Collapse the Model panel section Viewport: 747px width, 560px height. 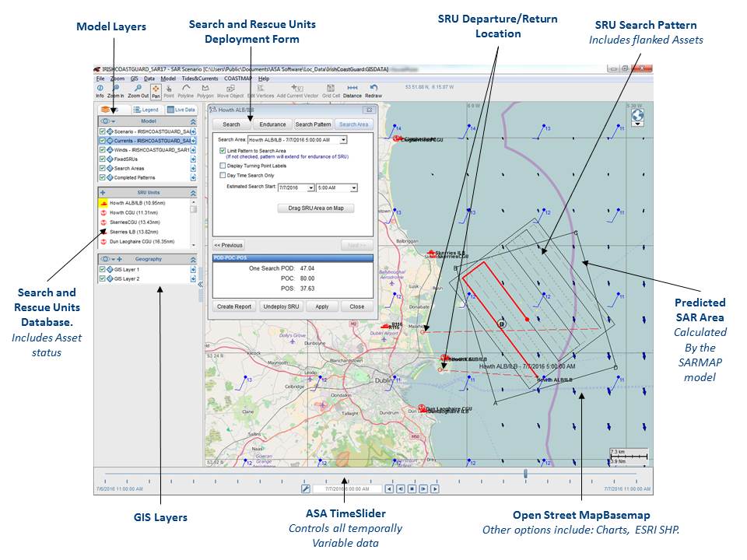coord(194,121)
